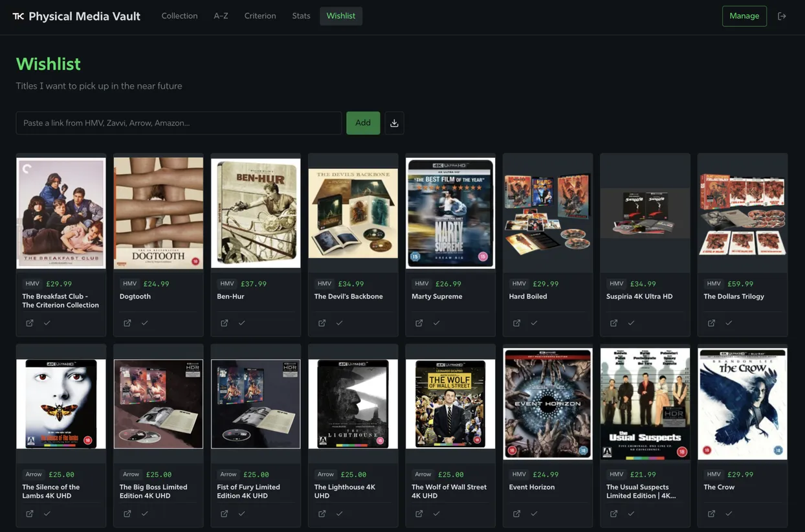Click the £37.99 price on Ben-Hur

254,283
